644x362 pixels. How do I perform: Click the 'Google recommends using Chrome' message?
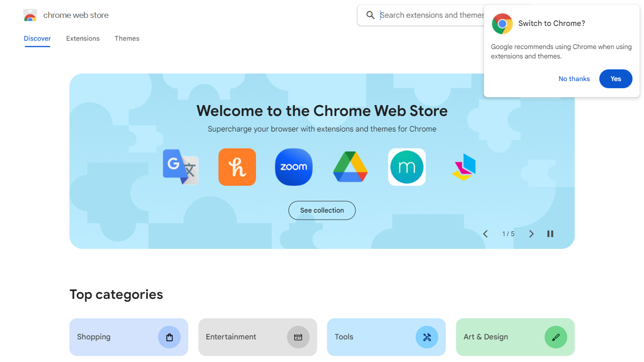point(561,51)
